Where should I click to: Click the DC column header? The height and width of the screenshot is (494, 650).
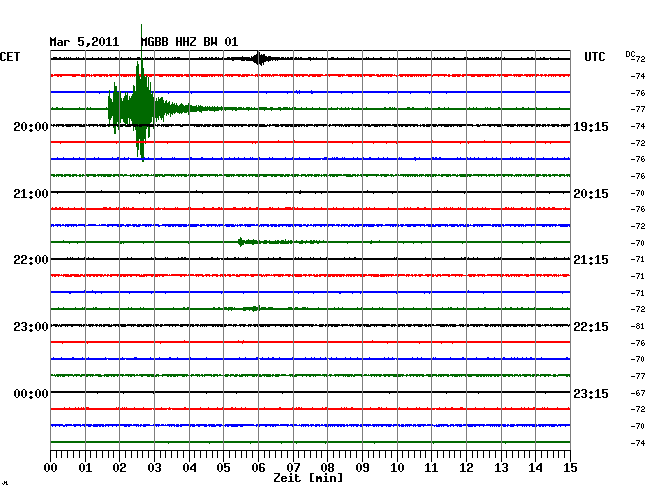630,54
